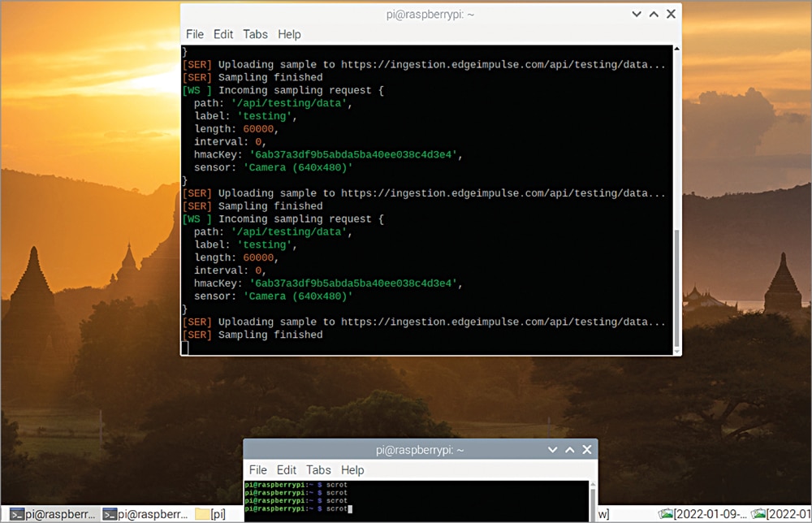Open File menu in the upper terminal
Image resolution: width=812 pixels, height=523 pixels.
195,34
